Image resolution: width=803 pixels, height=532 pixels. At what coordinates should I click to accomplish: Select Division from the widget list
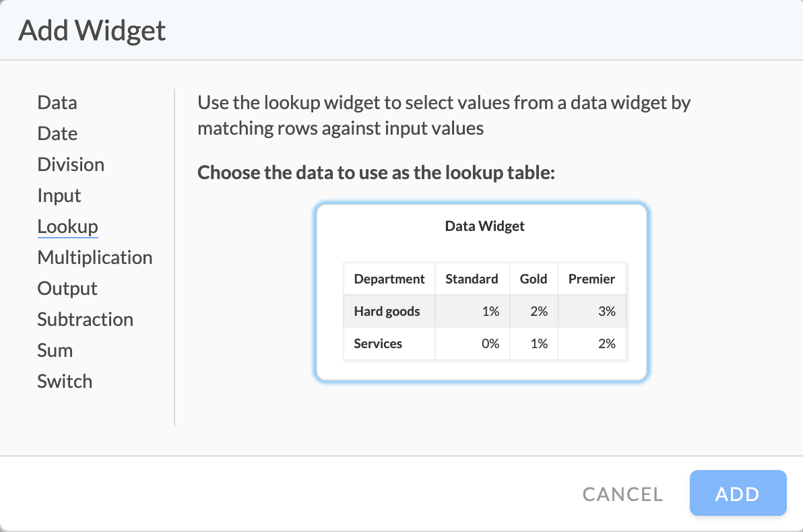(x=71, y=164)
